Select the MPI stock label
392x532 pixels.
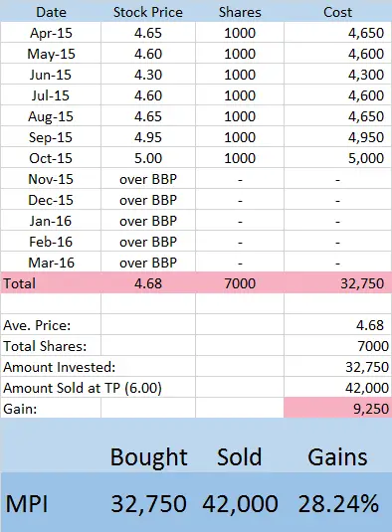(27, 504)
